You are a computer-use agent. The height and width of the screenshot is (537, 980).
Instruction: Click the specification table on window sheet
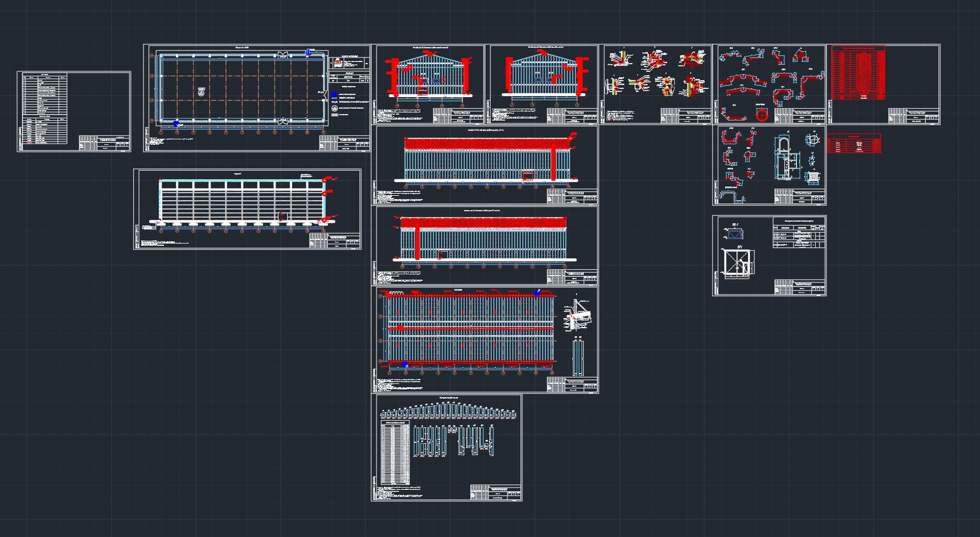coord(800,233)
